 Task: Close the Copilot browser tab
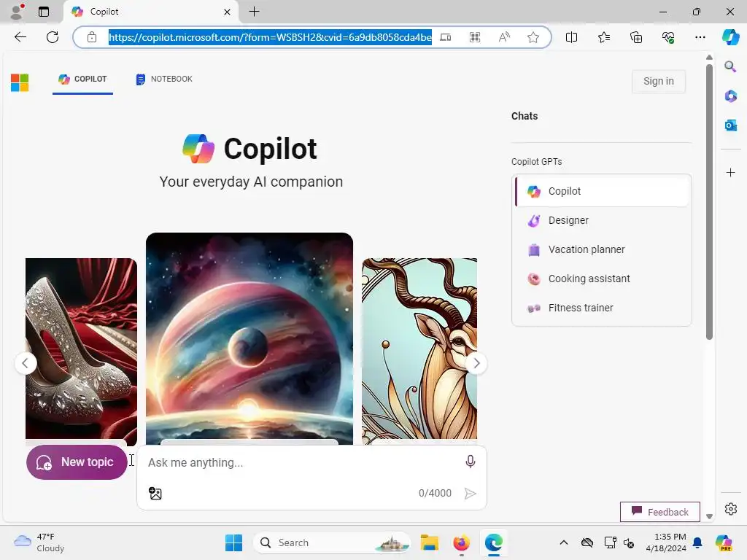coord(228,12)
